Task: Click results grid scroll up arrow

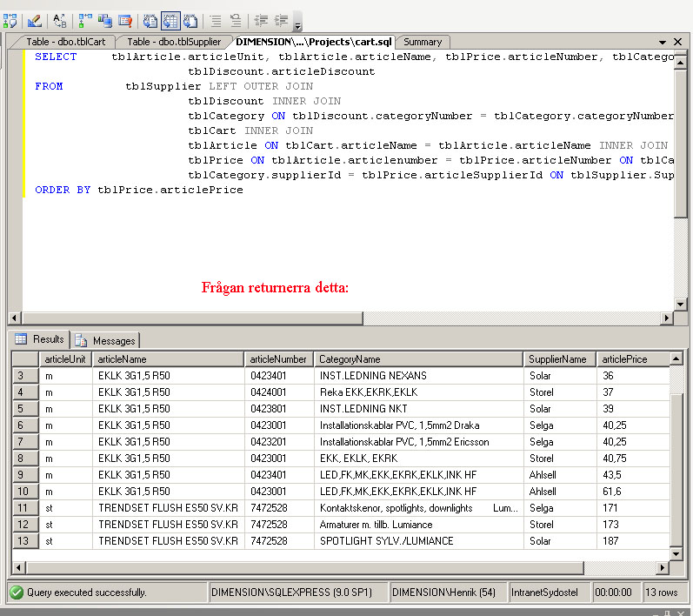Action: (x=676, y=358)
